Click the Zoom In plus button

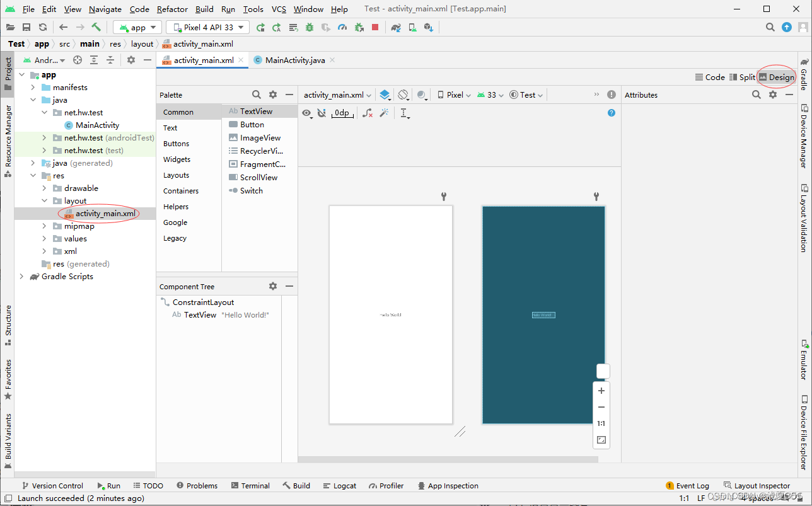click(601, 391)
